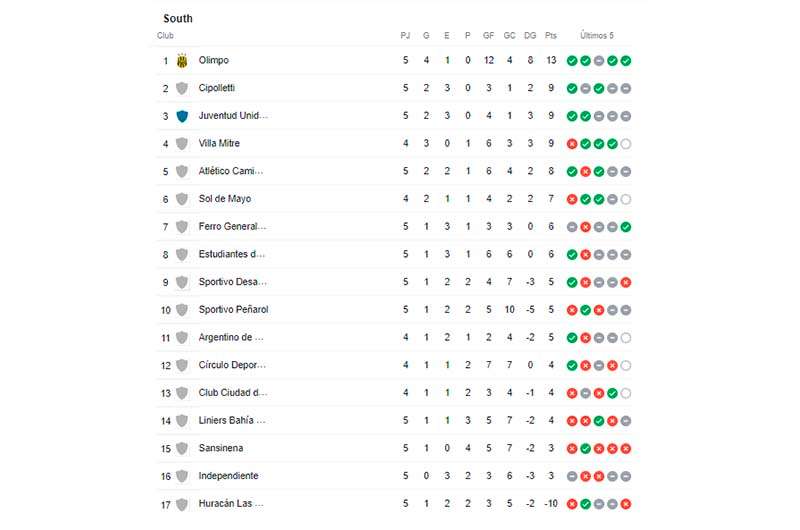
Task: Click the South group heading
Action: click(x=178, y=18)
